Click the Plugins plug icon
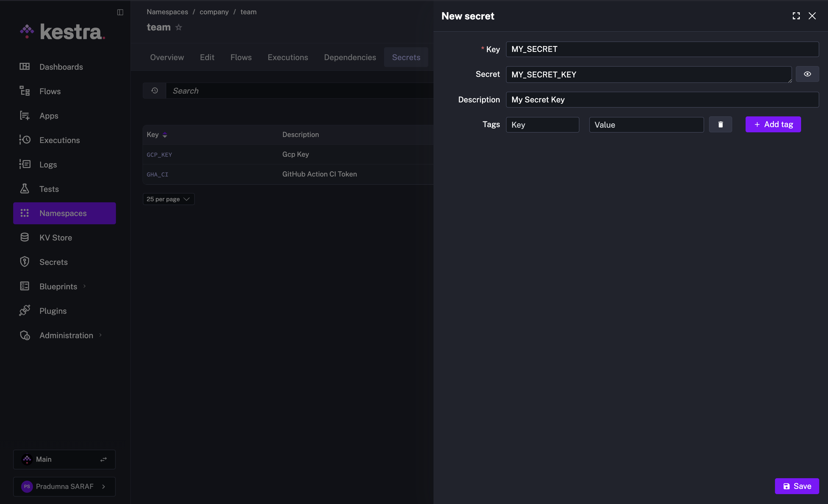Screen dimensions: 828x504 point(24,310)
